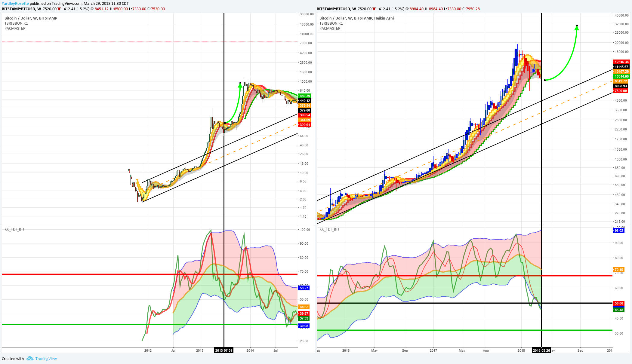Click the red 39.87 indicator value tag
Viewport: 632px width, 364px height.
[304, 314]
